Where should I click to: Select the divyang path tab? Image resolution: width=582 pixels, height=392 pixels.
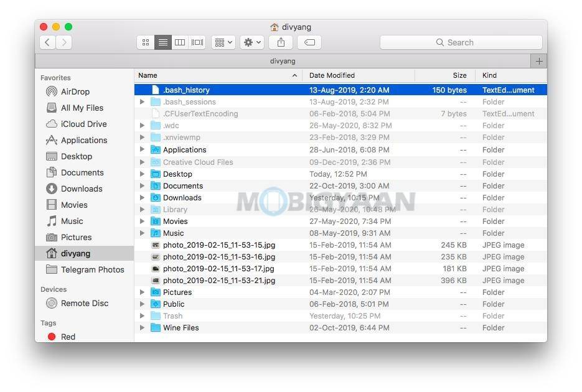tap(283, 60)
